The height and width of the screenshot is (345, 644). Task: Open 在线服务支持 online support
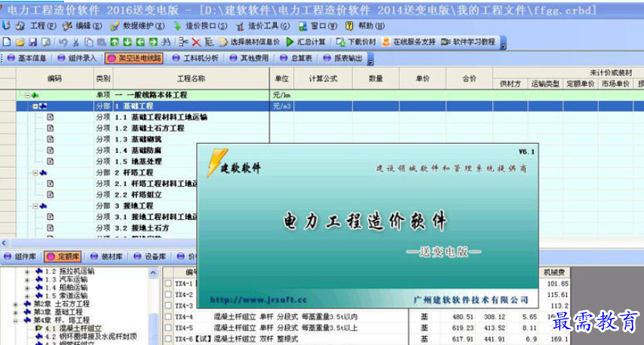[x=409, y=42]
